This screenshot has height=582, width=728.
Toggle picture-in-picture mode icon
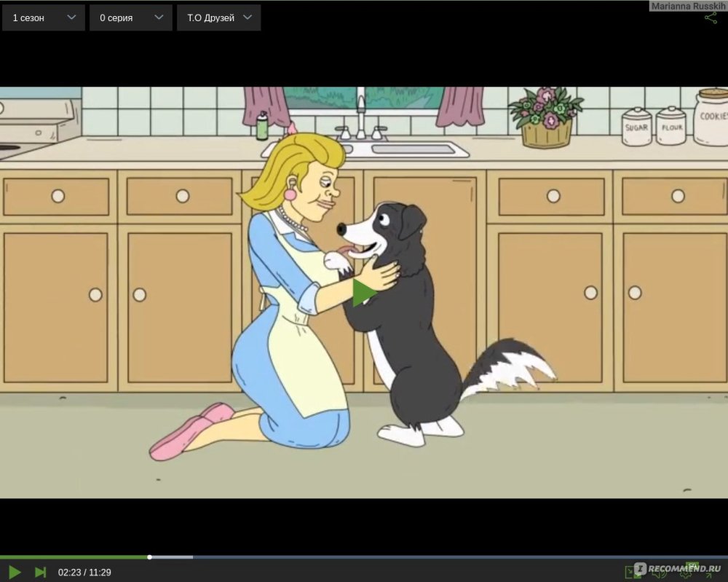632,573
